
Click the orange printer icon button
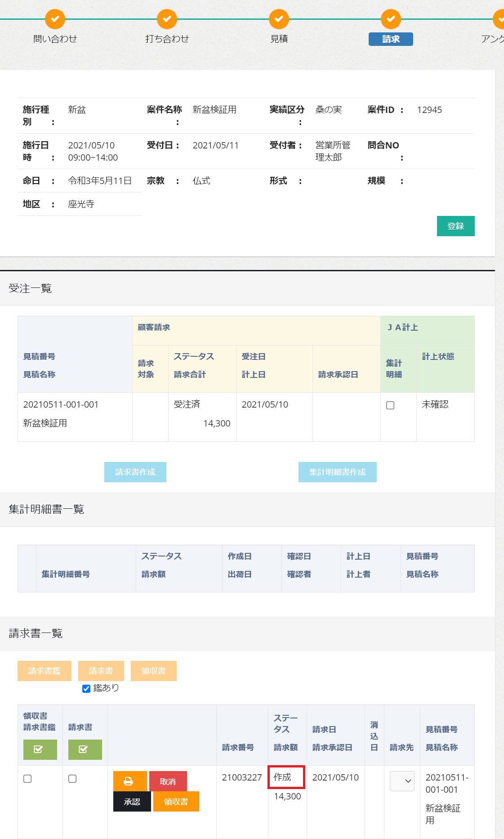pos(130,781)
